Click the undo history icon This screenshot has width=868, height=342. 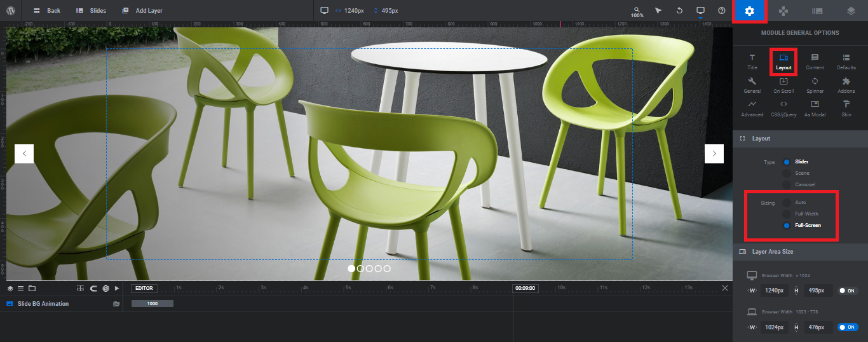pos(679,11)
